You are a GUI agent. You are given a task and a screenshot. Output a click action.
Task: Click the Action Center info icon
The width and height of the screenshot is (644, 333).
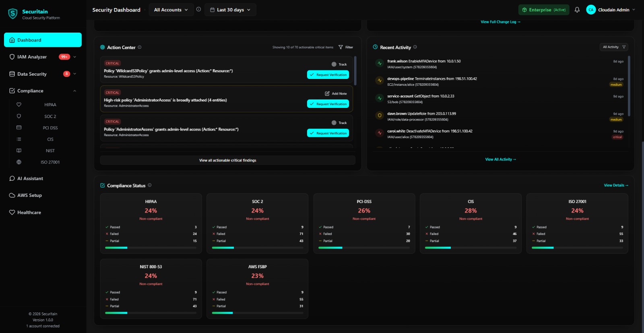click(x=140, y=47)
